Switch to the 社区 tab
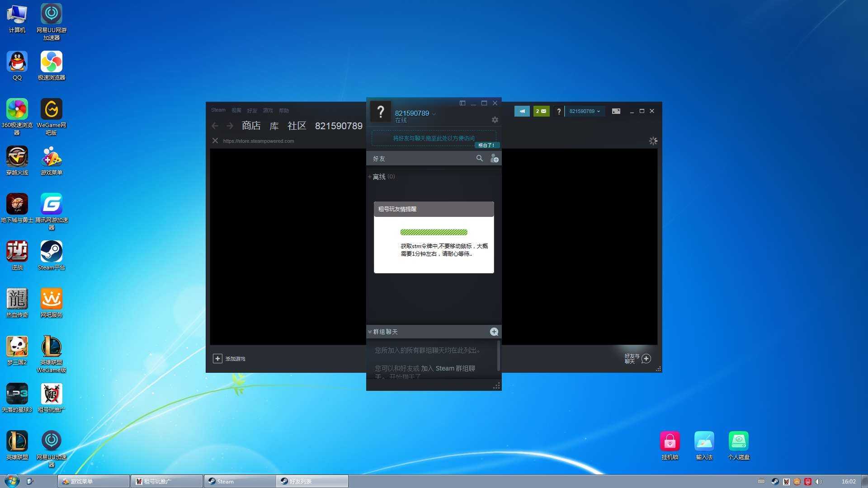The width and height of the screenshot is (868, 488). pos(297,126)
